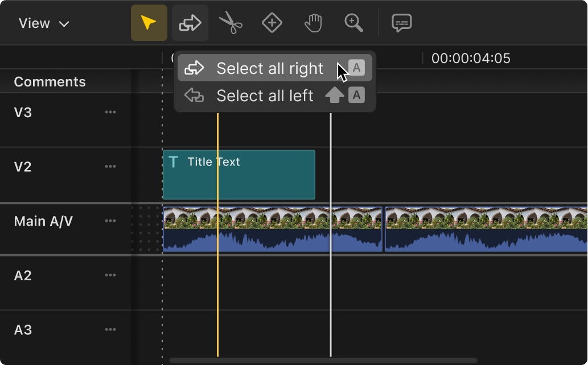Screen dimensions: 588x365
Task: Click the V2 track label
Action: (23, 167)
